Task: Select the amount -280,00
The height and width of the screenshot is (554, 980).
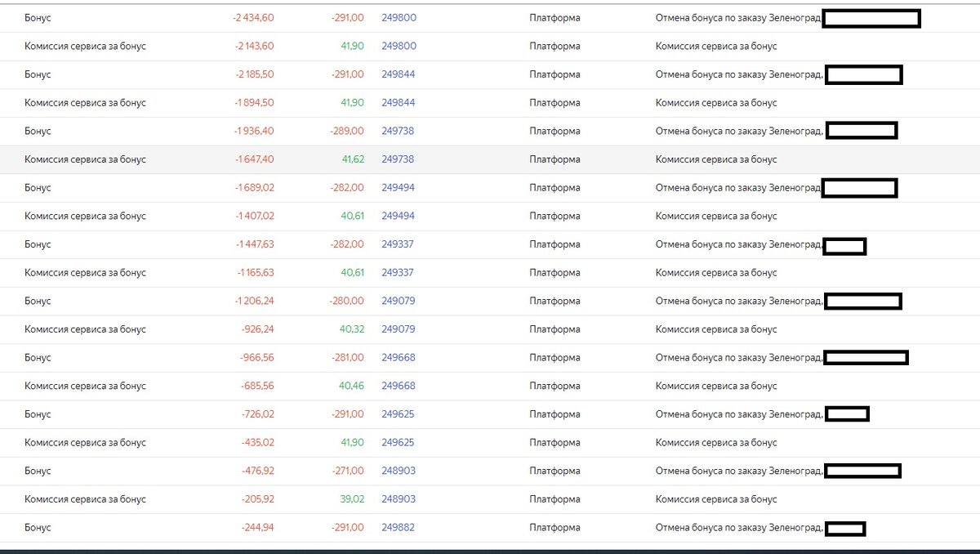Action: pos(348,301)
